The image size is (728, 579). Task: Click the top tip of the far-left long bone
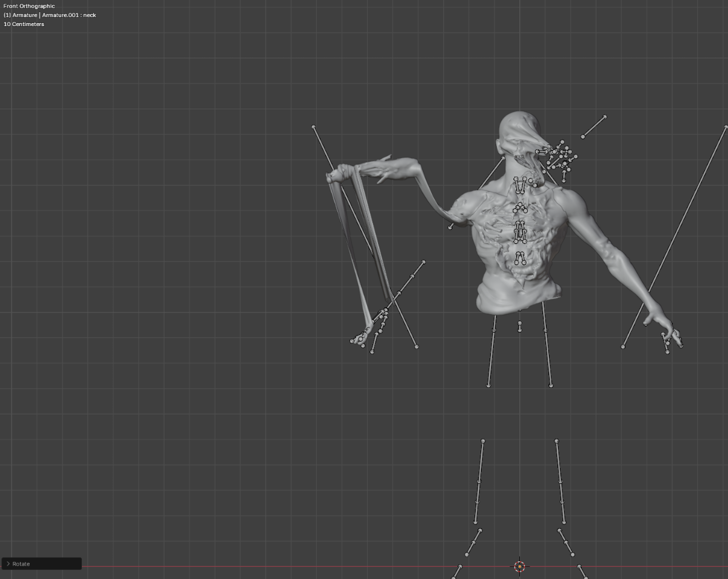pos(314,127)
